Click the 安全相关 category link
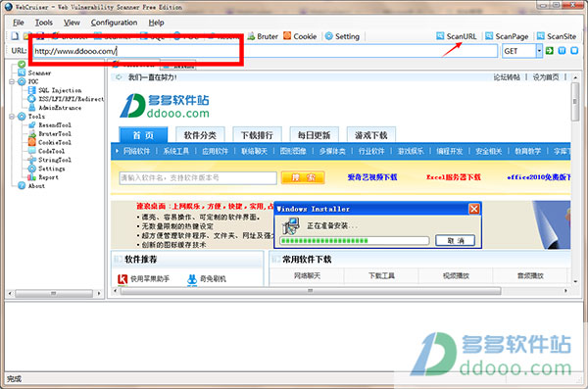The height and width of the screenshot is (389, 588). click(489, 151)
